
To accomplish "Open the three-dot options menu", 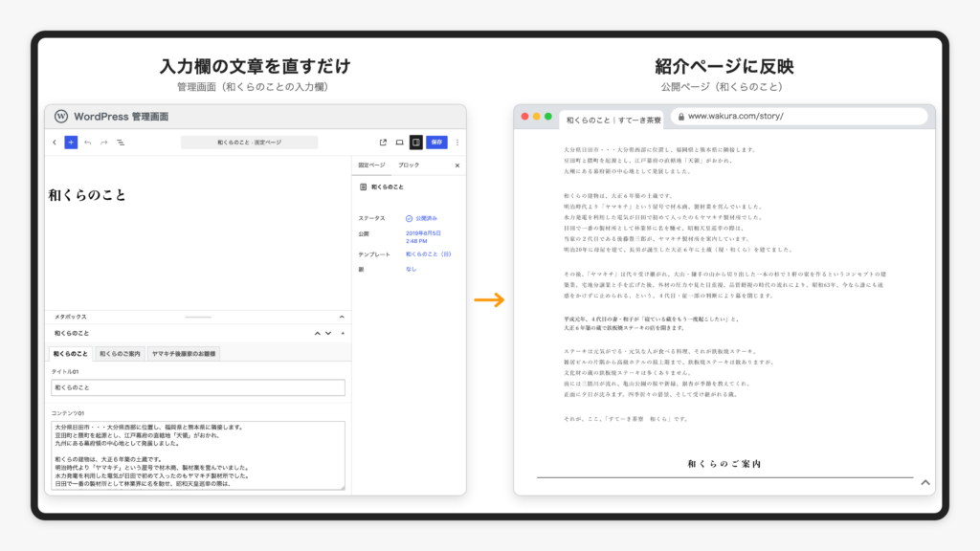I will (457, 143).
